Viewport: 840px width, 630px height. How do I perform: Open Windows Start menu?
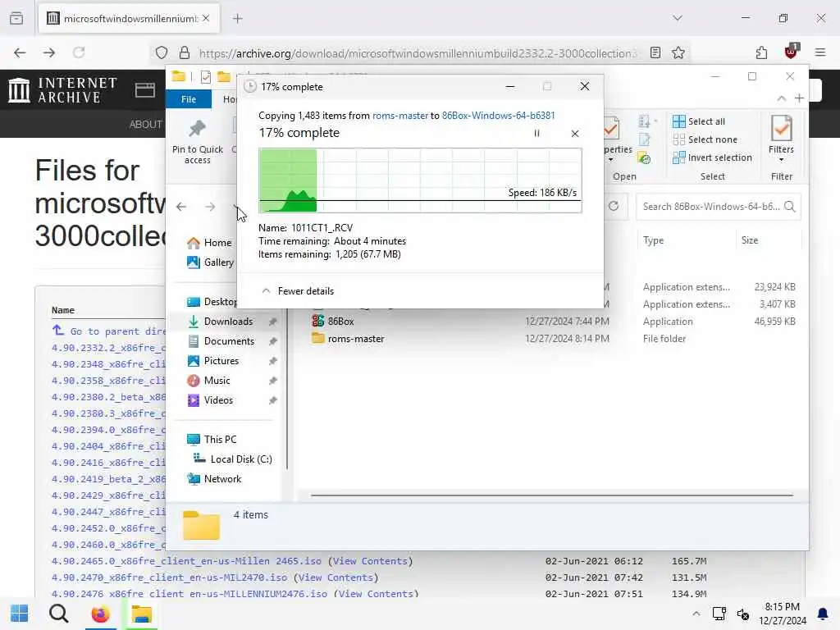(20, 614)
